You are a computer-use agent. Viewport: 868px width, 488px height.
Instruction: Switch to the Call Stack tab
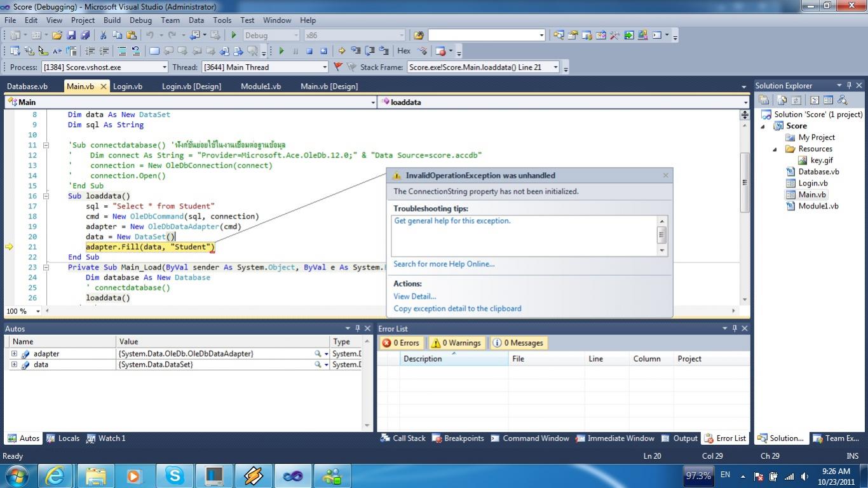[x=403, y=438]
